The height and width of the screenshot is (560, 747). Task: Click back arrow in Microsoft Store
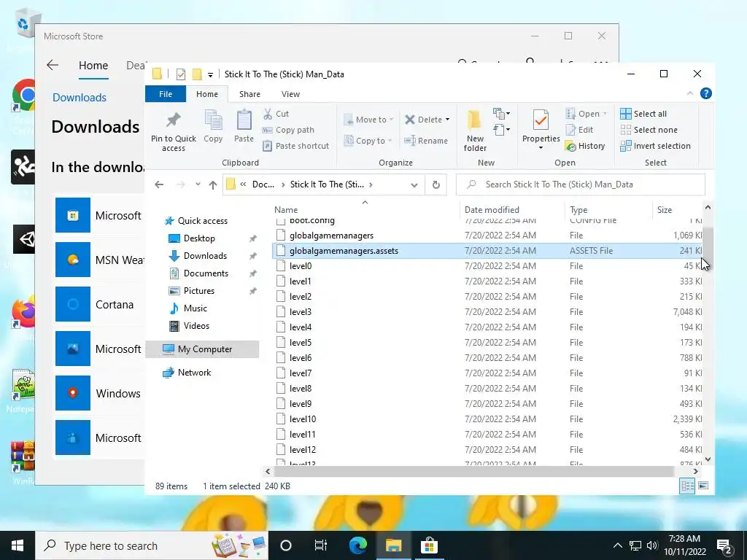point(53,65)
